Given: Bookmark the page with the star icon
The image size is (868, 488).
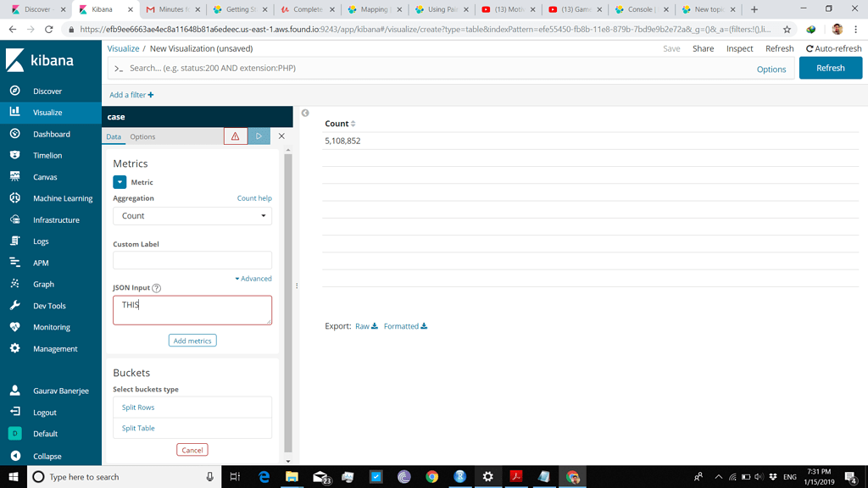Looking at the screenshot, I should tap(787, 27).
